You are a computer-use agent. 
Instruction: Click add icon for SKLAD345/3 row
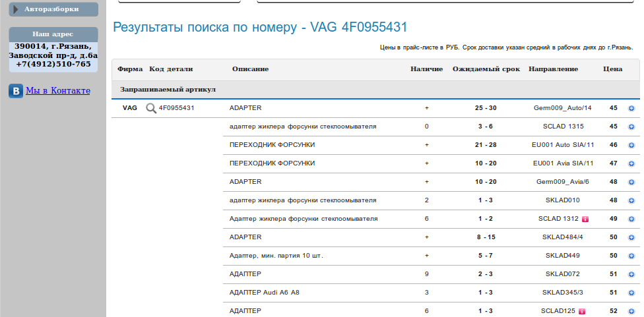[x=631, y=293]
